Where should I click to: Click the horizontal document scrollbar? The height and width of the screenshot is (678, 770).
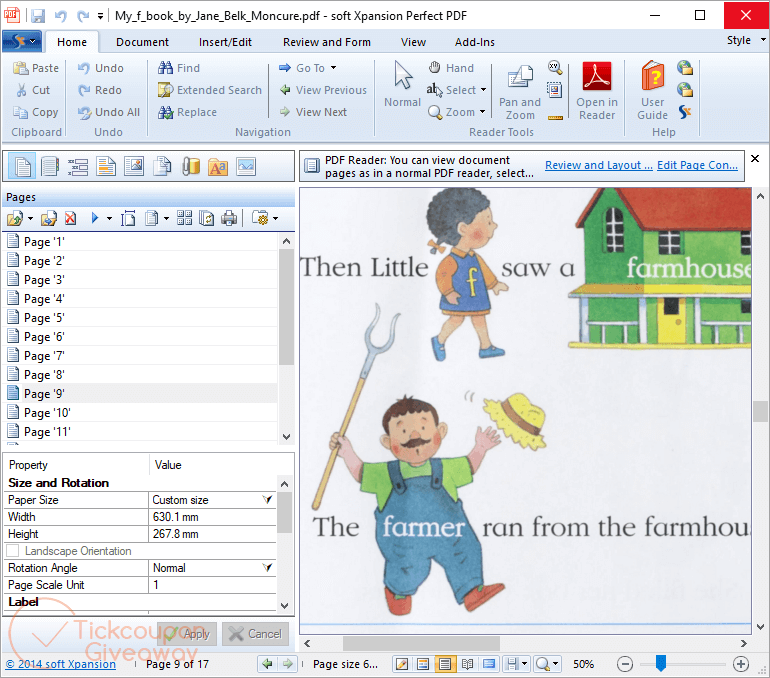[421, 643]
